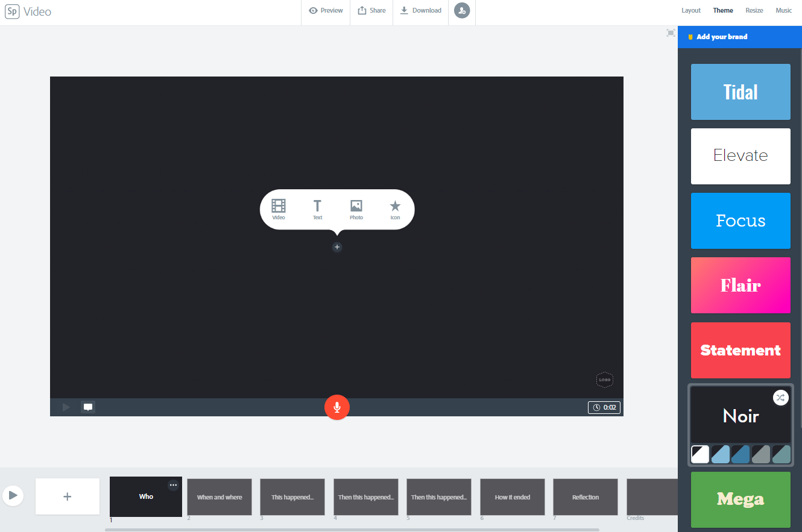This screenshot has height=532, width=802.
Task: Click the plus content button on canvas
Action: point(337,247)
